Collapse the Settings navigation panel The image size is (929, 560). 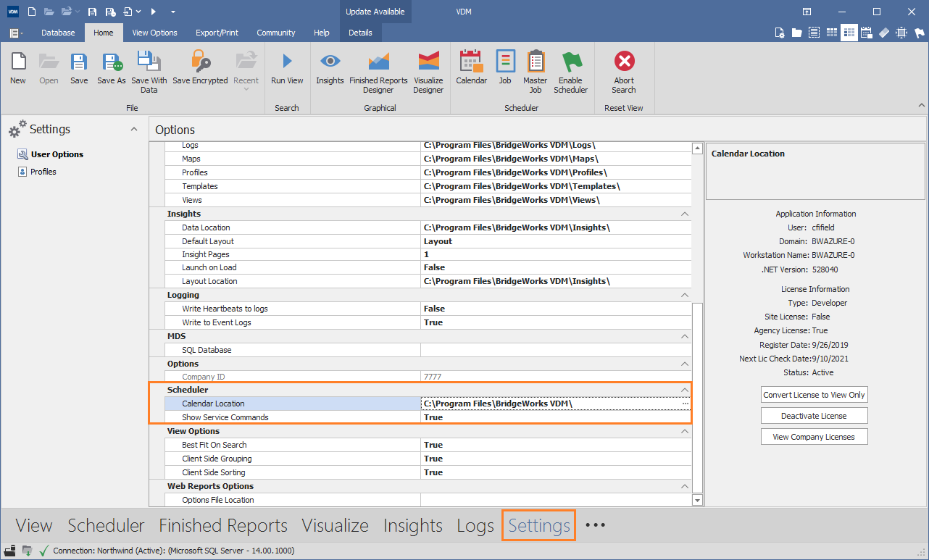[133, 129]
